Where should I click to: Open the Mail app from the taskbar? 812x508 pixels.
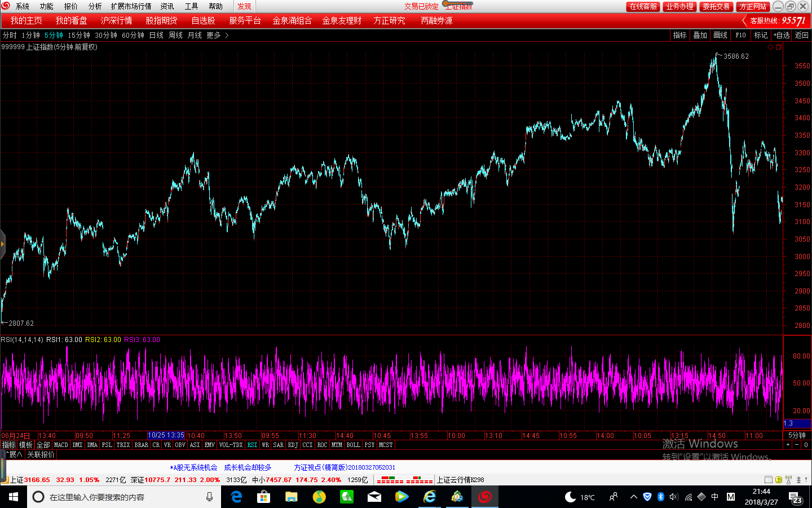(x=374, y=497)
